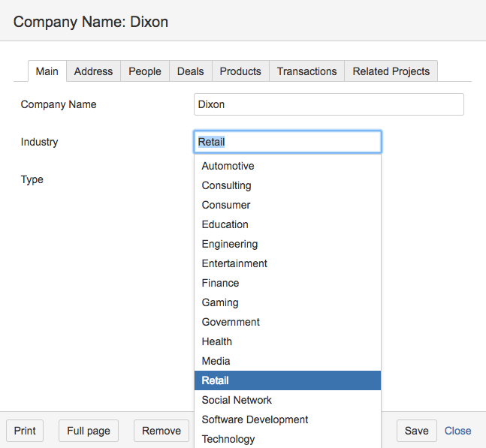Screen dimensions: 486x448
Task: Open the People tab
Action: (x=145, y=71)
